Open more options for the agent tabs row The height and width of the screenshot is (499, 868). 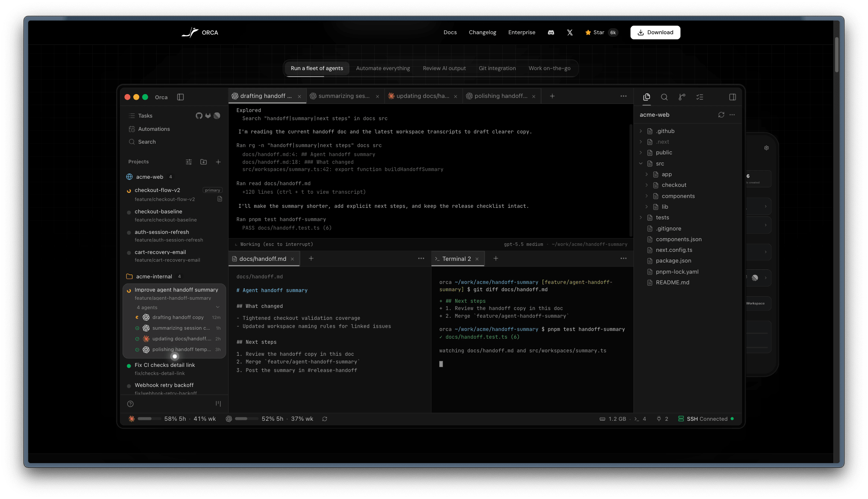point(624,96)
